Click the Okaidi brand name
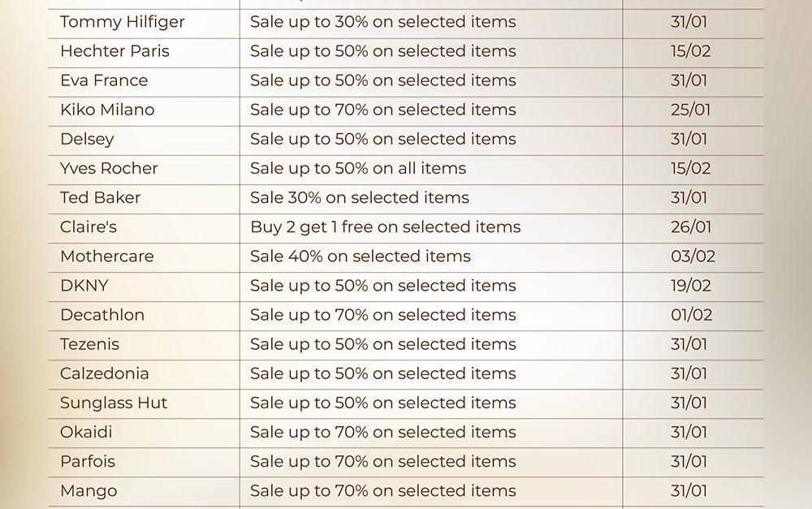 [86, 432]
